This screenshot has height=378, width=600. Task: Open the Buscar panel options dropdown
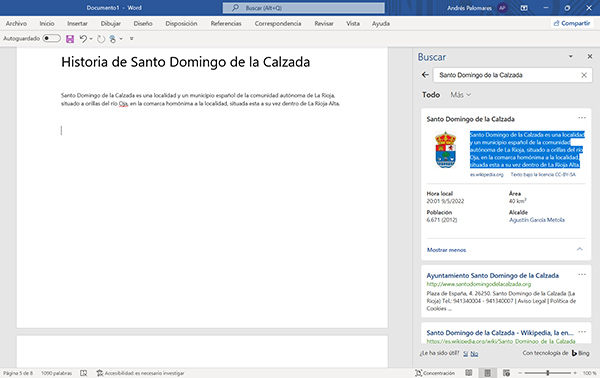coord(571,56)
